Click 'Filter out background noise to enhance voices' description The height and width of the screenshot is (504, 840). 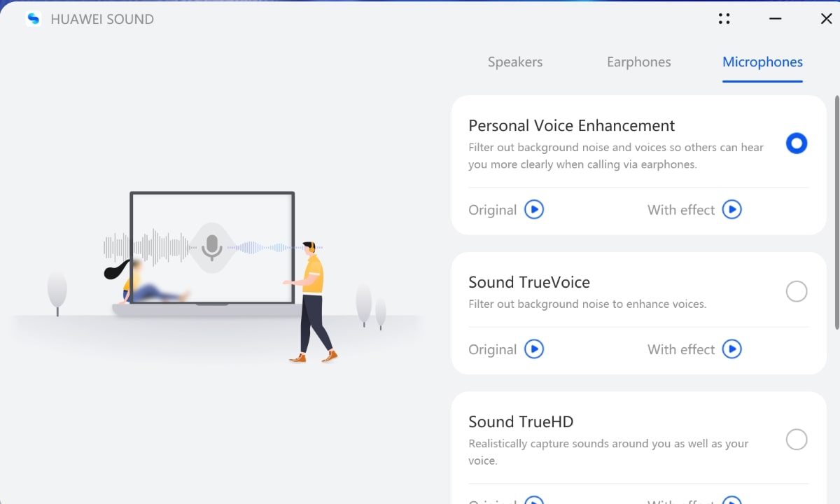point(587,304)
